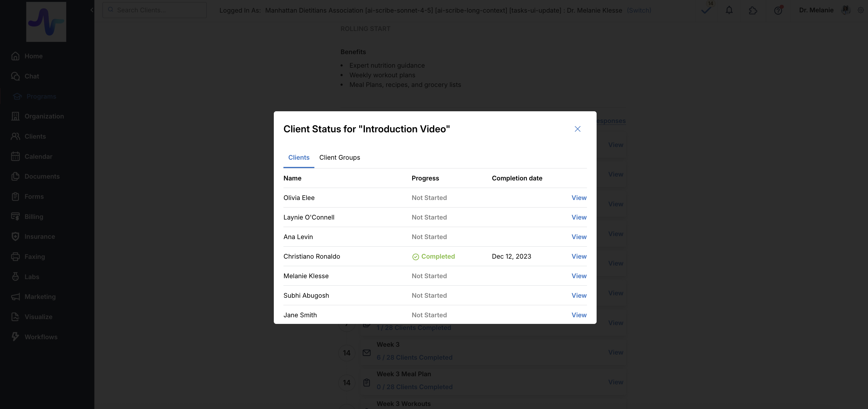Open Calendar from the sidebar

[x=16, y=156]
